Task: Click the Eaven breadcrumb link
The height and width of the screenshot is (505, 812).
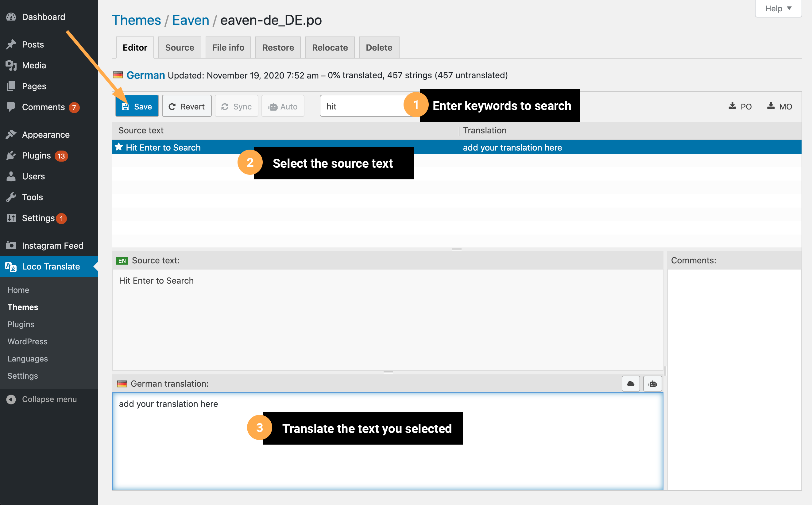Action: (191, 20)
